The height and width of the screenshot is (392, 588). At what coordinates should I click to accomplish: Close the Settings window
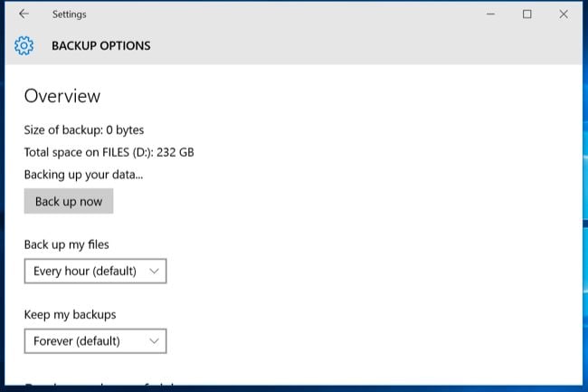tap(564, 14)
